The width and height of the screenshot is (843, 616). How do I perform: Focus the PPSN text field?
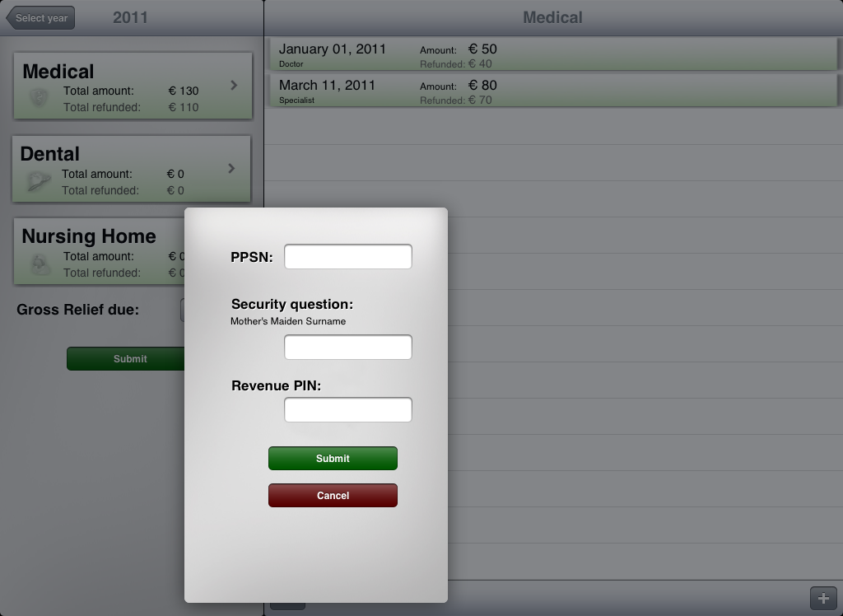coord(347,257)
